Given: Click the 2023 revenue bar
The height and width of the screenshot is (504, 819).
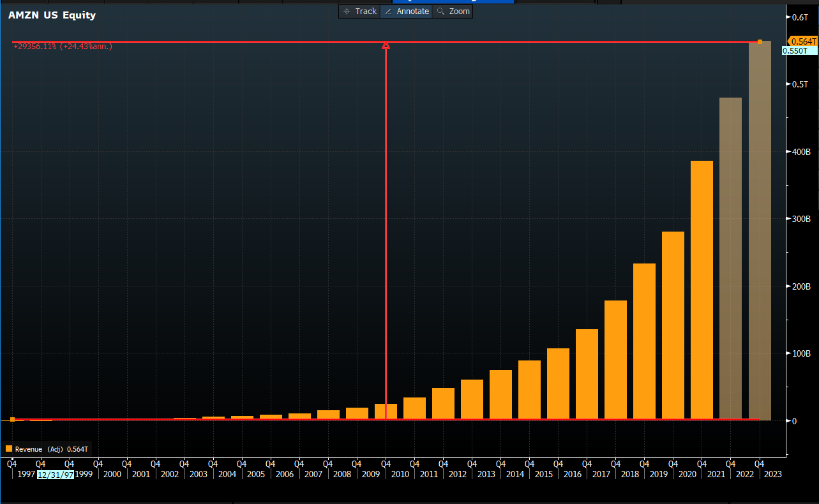Looking at the screenshot, I should pyautogui.click(x=760, y=230).
